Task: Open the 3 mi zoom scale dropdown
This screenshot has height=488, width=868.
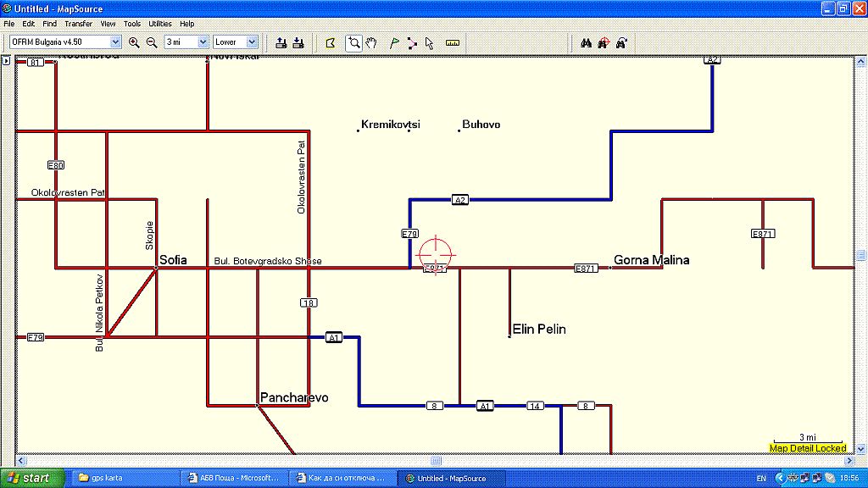Action: (186, 42)
